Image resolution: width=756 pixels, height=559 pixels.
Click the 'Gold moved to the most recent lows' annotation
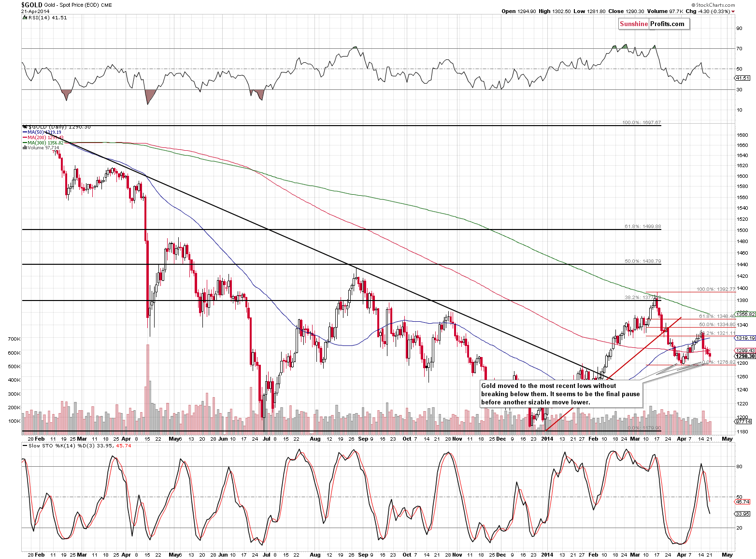click(x=560, y=394)
